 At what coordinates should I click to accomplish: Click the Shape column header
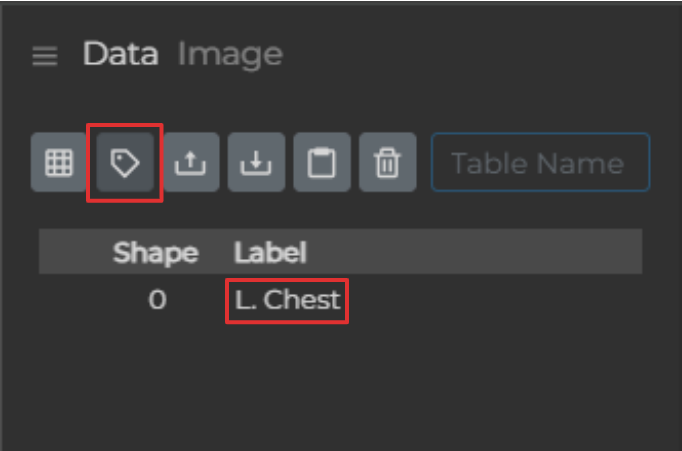click(x=155, y=252)
